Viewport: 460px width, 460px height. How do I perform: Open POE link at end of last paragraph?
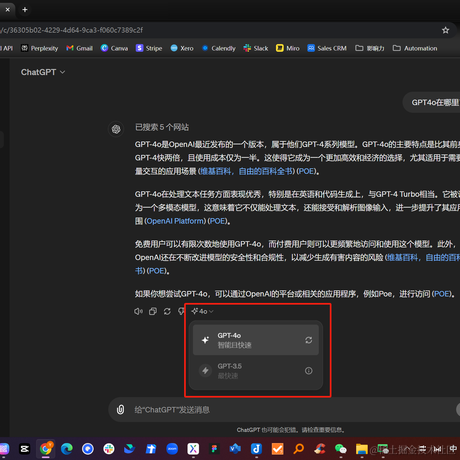pos(442,294)
